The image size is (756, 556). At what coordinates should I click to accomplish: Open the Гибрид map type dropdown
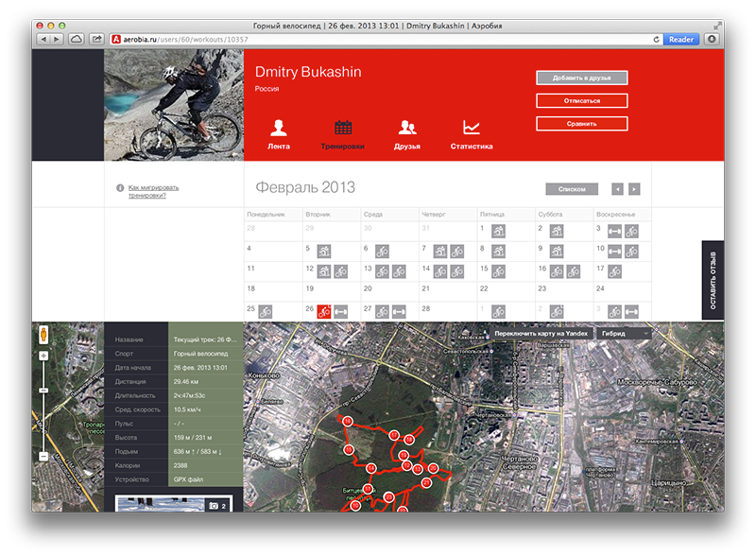(x=624, y=333)
